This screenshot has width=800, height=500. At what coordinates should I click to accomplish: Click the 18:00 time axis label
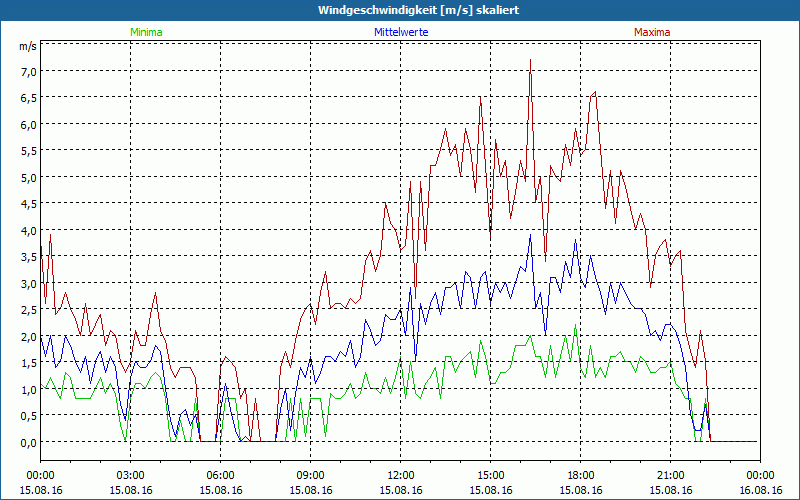tap(581, 476)
